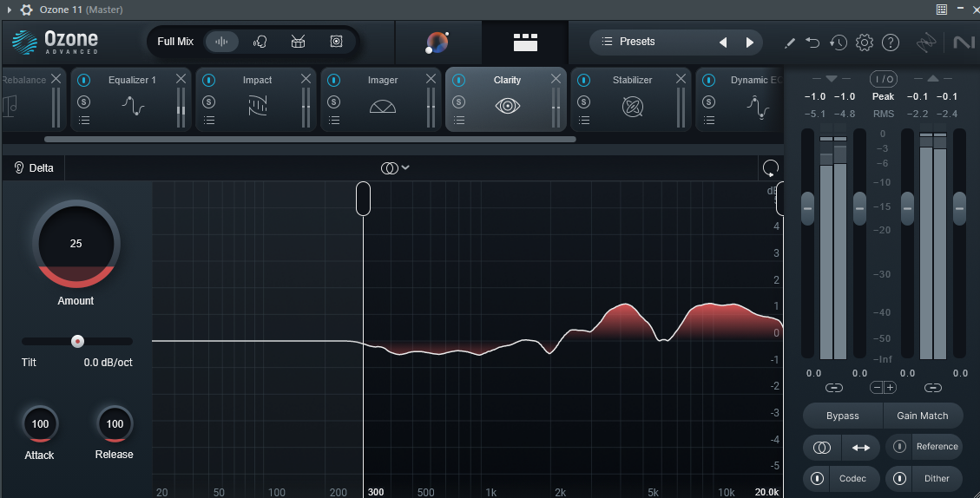This screenshot has width=980, height=498.
Task: Remove the Equalizer 1 module
Action: coord(181,79)
